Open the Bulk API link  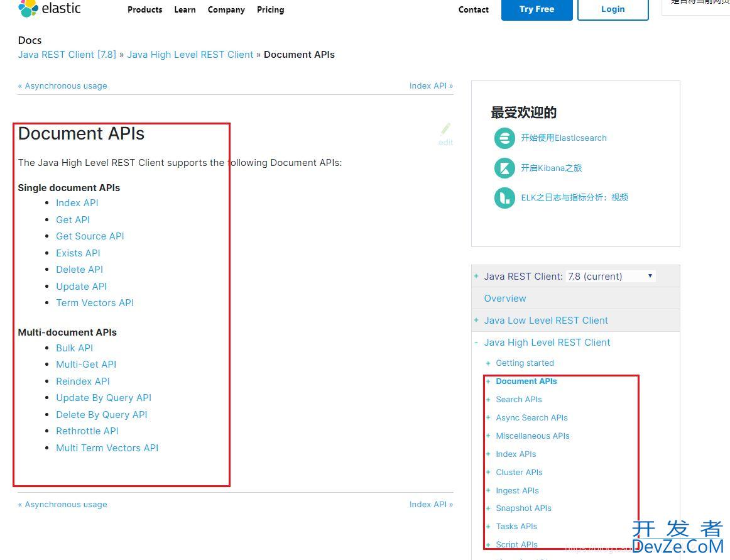(75, 348)
